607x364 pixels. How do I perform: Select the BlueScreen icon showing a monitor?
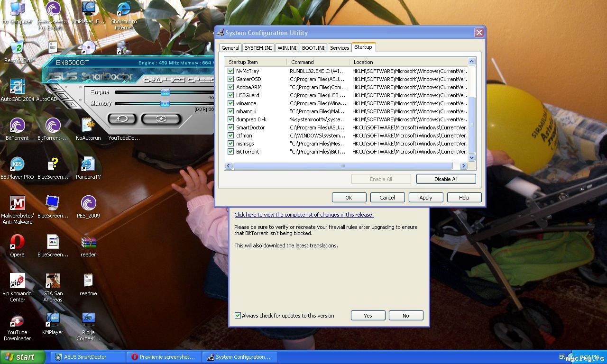53,207
